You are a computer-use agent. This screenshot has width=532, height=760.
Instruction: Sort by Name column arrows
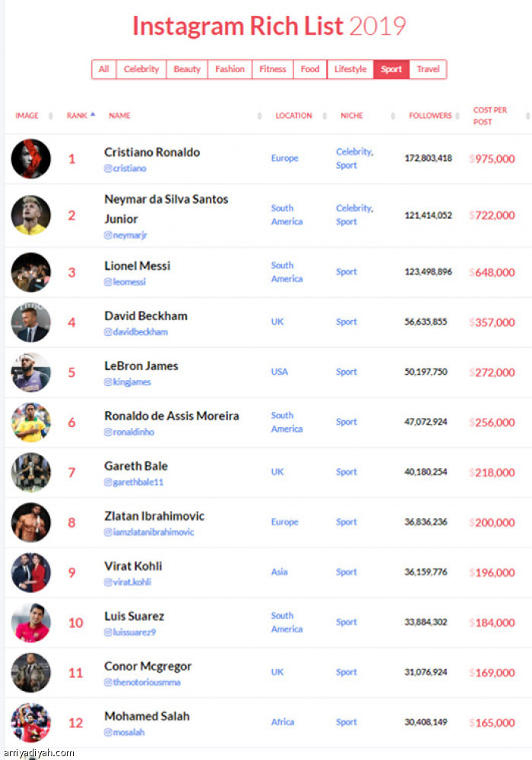(x=259, y=116)
